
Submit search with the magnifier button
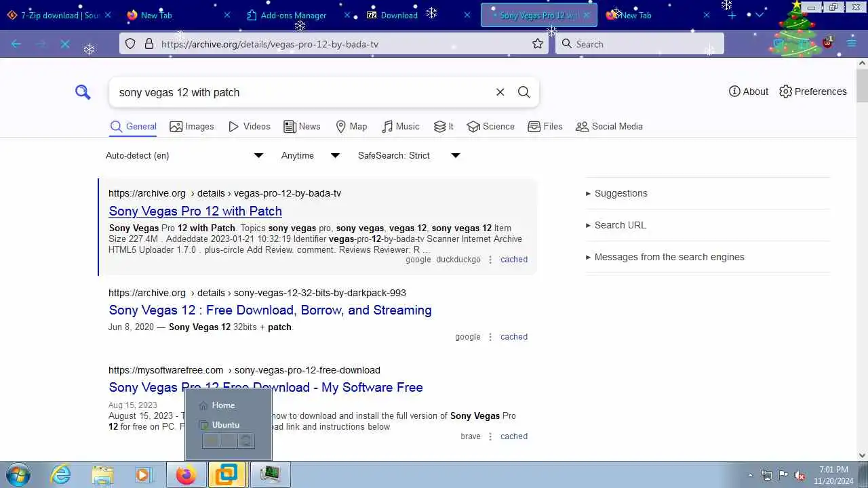(524, 92)
